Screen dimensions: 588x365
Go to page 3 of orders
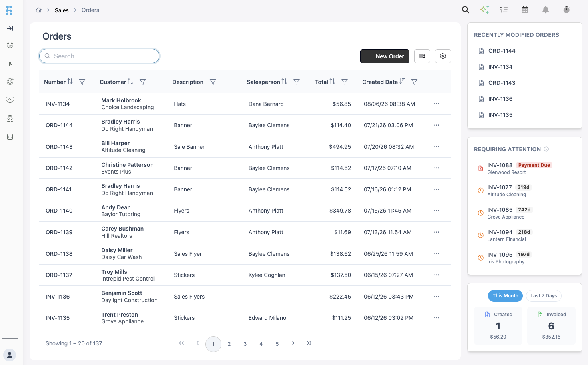pyautogui.click(x=245, y=344)
